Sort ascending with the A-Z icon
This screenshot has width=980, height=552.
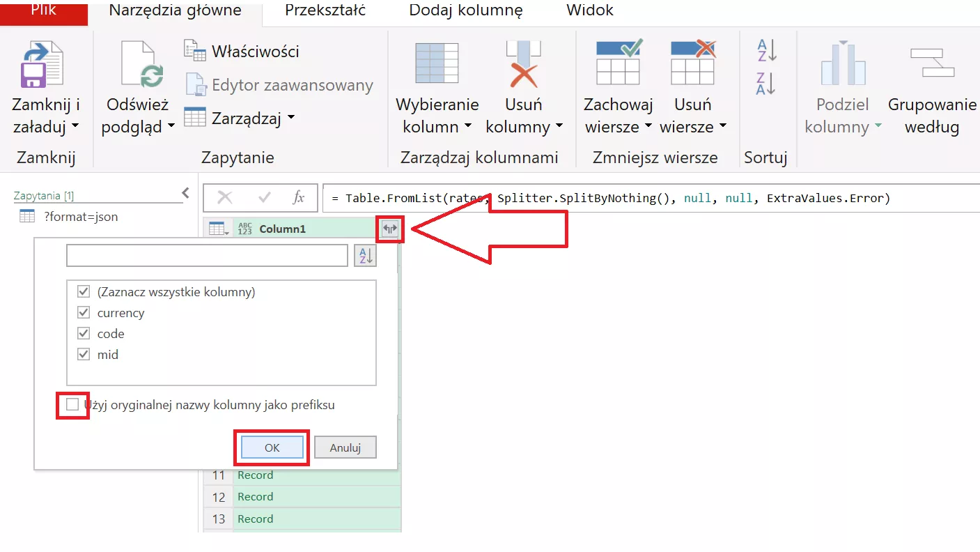(765, 50)
